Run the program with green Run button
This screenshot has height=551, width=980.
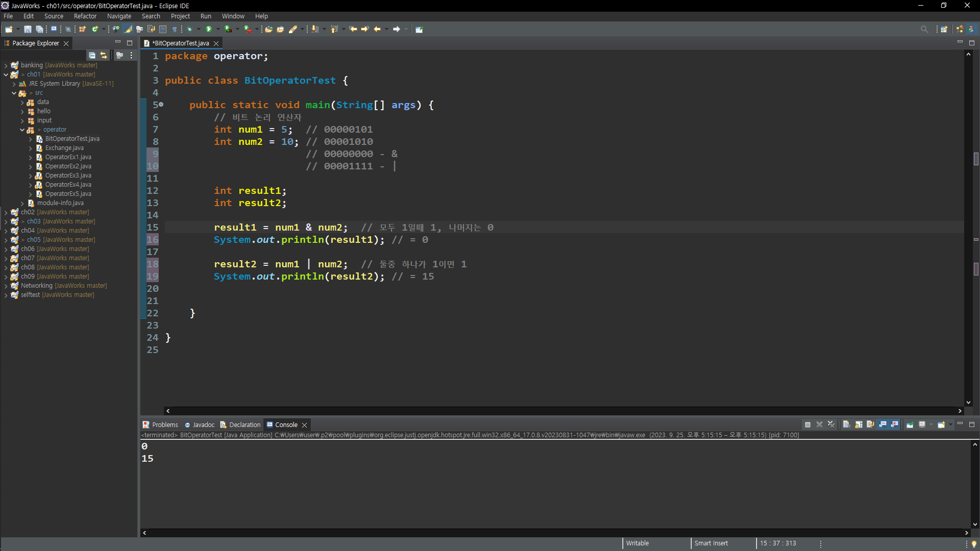[x=209, y=29]
